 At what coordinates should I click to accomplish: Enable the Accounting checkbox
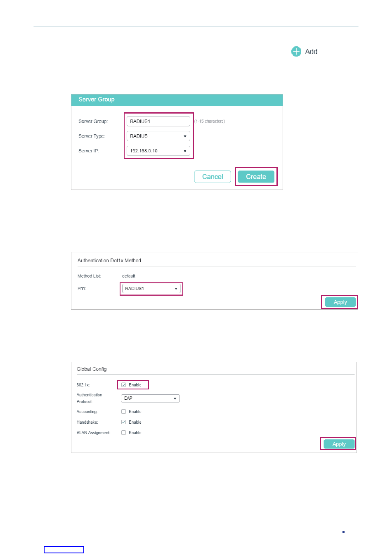pyautogui.click(x=123, y=412)
